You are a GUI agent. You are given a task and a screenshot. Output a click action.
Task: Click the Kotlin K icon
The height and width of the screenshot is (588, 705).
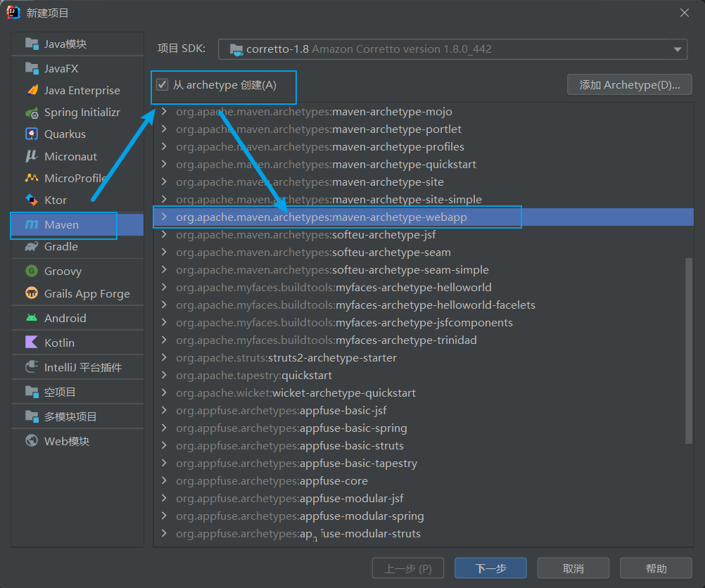tap(32, 342)
